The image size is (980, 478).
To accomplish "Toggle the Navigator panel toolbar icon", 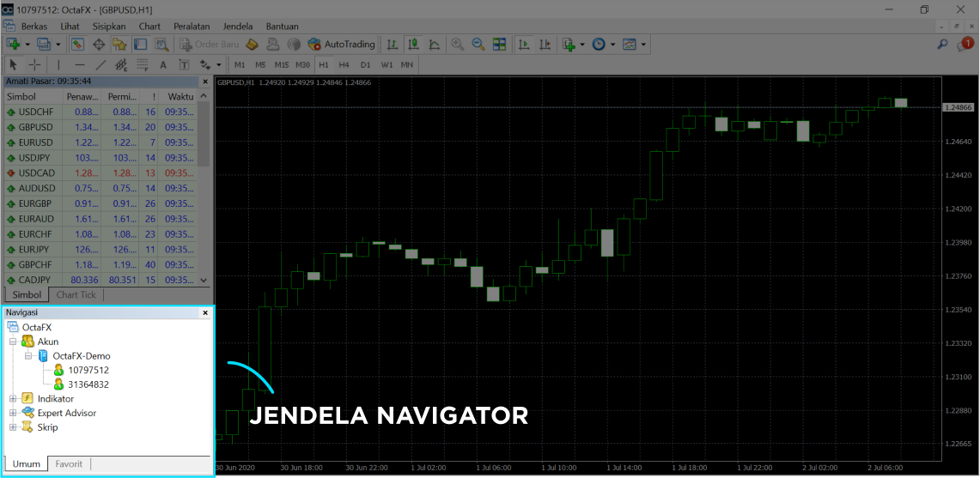I will pyautogui.click(x=119, y=44).
